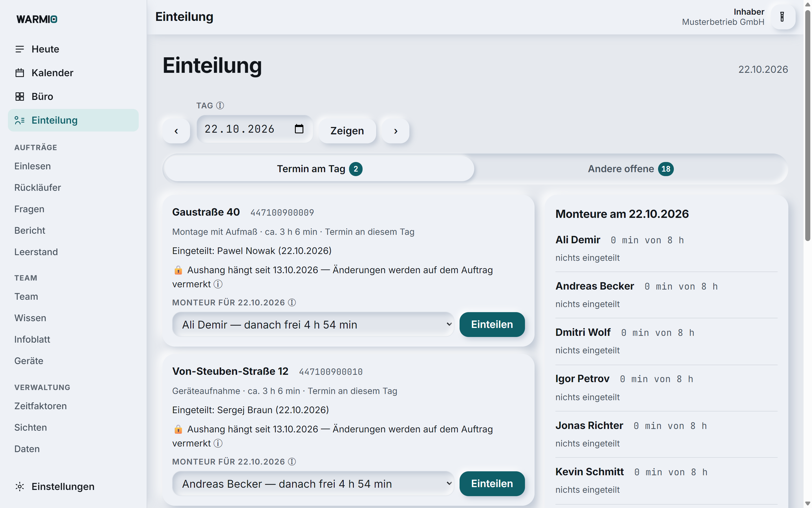Open Daten under Verwaltung
The height and width of the screenshot is (508, 812).
[x=27, y=449]
